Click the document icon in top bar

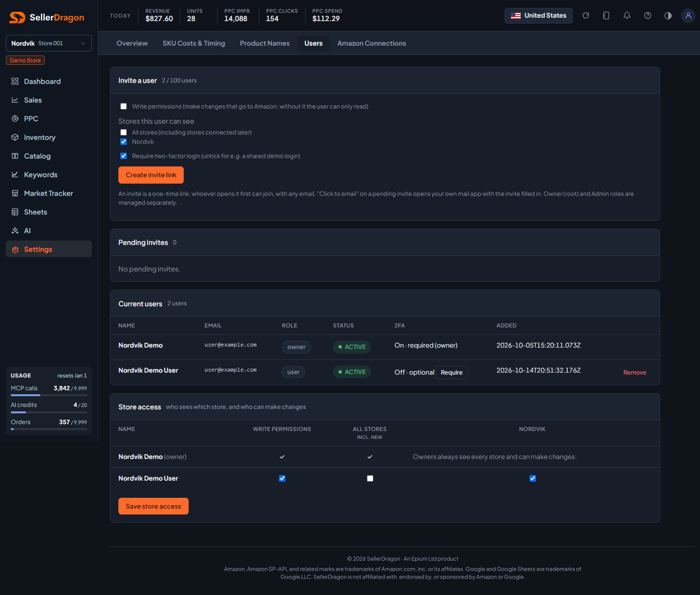606,16
